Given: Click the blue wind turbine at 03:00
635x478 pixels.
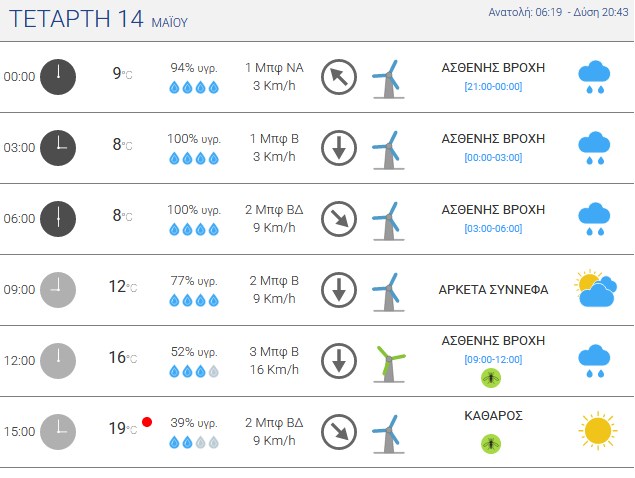Looking at the screenshot, I should (389, 150).
